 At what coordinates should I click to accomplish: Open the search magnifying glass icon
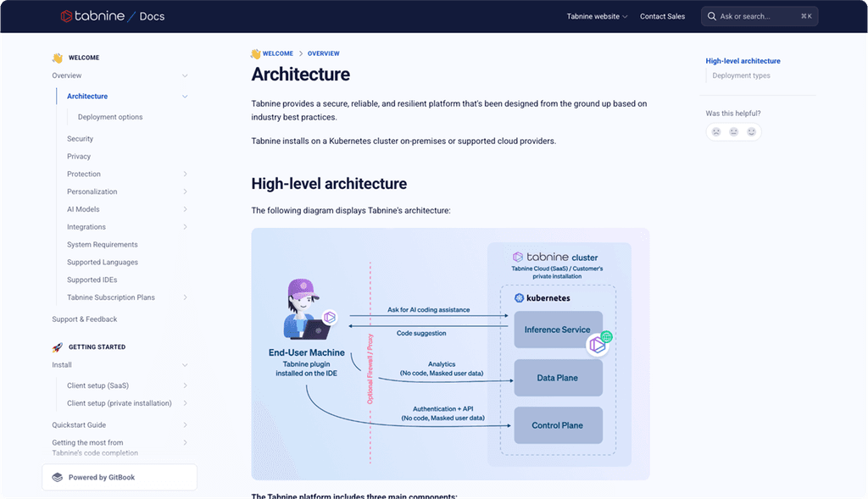[713, 15]
